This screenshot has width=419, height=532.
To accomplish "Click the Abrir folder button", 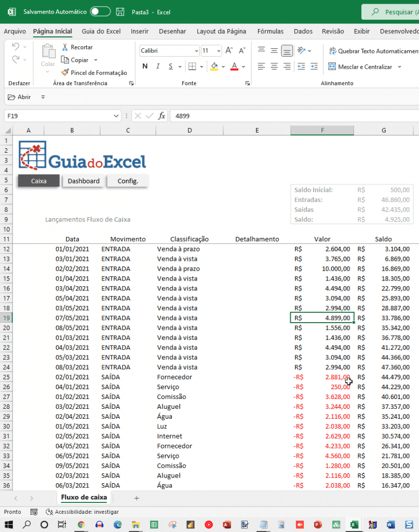I will coord(19,97).
